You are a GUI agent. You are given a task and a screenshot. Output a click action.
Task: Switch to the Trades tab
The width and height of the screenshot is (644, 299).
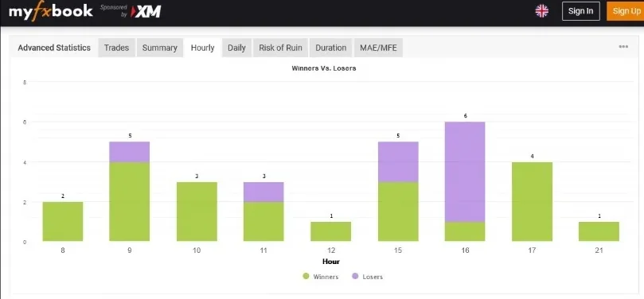pyautogui.click(x=117, y=48)
